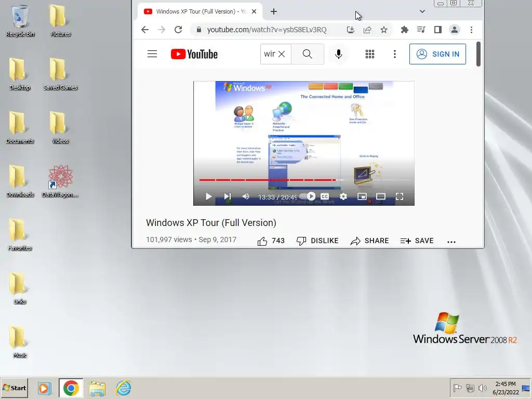Seek on the red video progress bar
This screenshot has width=532, height=399.
tap(304, 180)
